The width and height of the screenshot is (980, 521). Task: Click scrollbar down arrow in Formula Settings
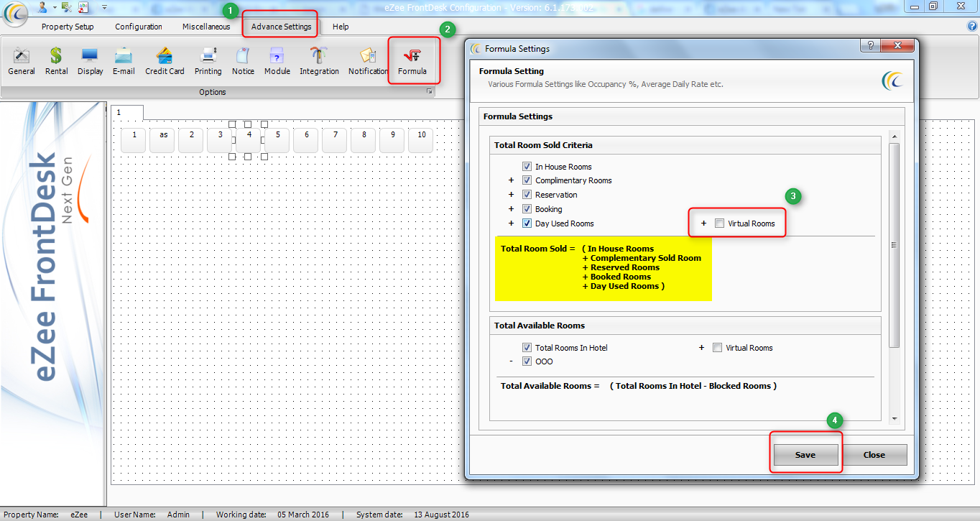894,418
